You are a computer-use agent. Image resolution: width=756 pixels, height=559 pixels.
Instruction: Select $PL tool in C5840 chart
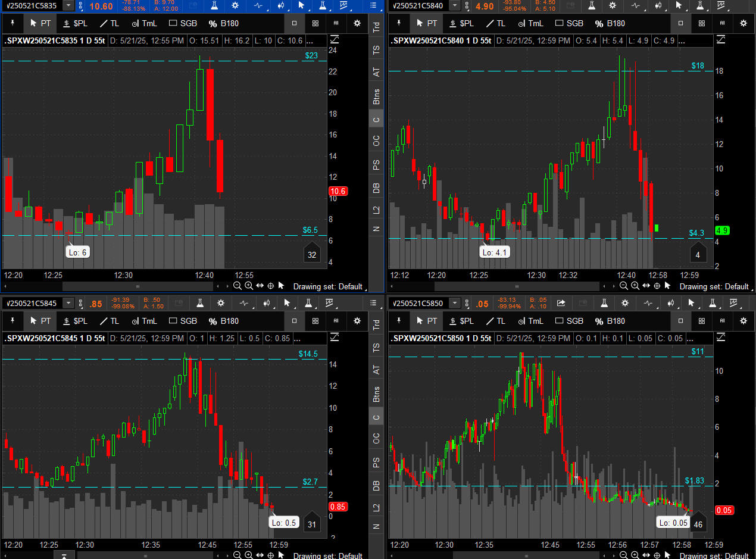pos(462,23)
